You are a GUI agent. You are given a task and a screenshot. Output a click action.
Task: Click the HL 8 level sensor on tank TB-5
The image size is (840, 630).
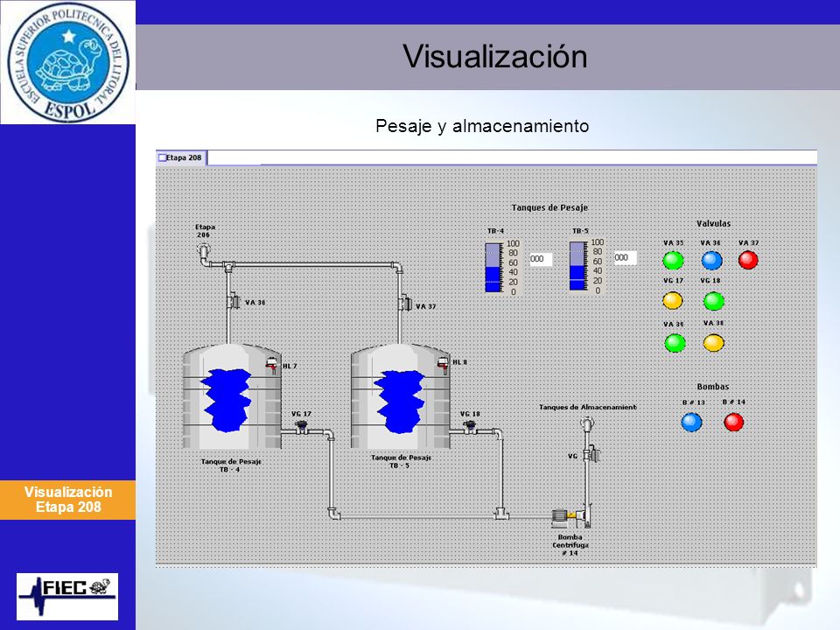(443, 364)
